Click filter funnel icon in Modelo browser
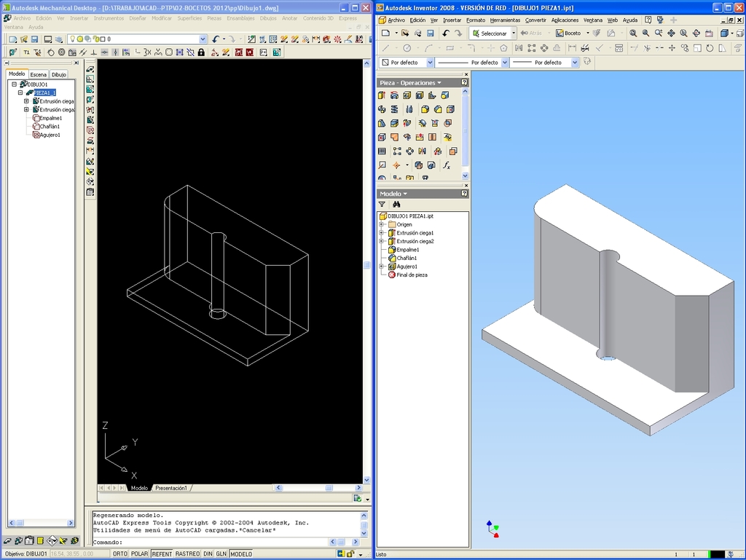 382,205
